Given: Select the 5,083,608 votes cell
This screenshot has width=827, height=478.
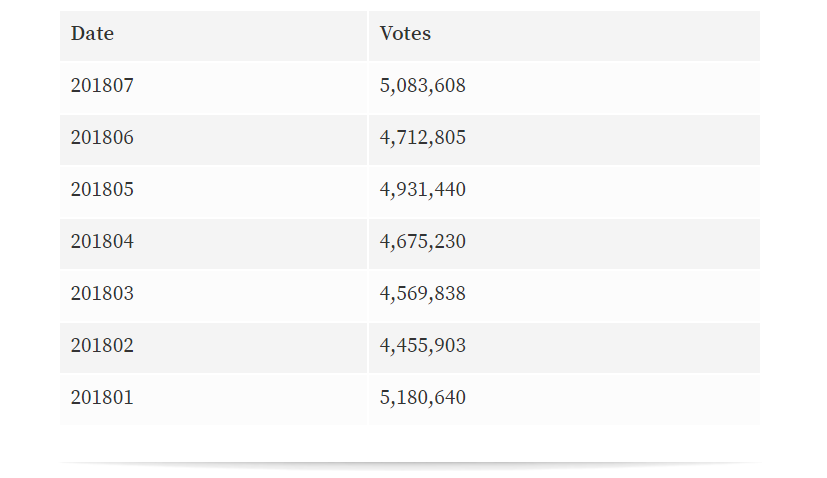Looking at the screenshot, I should tap(423, 86).
